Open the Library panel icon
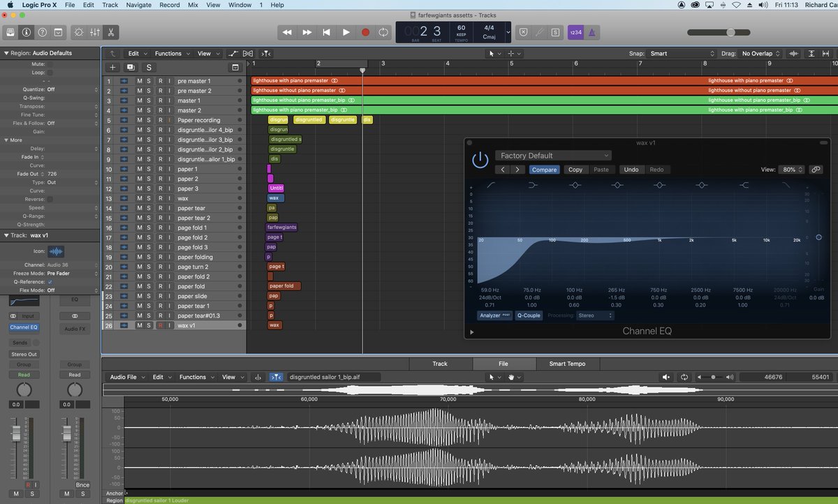838x504 pixels. click(10, 32)
